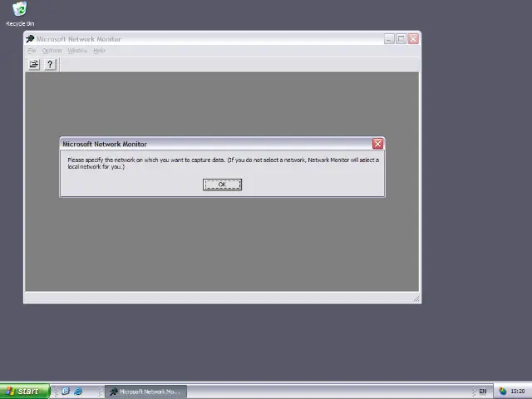Click the Open capture file toolbar icon
The height and width of the screenshot is (399, 532).
(33, 64)
